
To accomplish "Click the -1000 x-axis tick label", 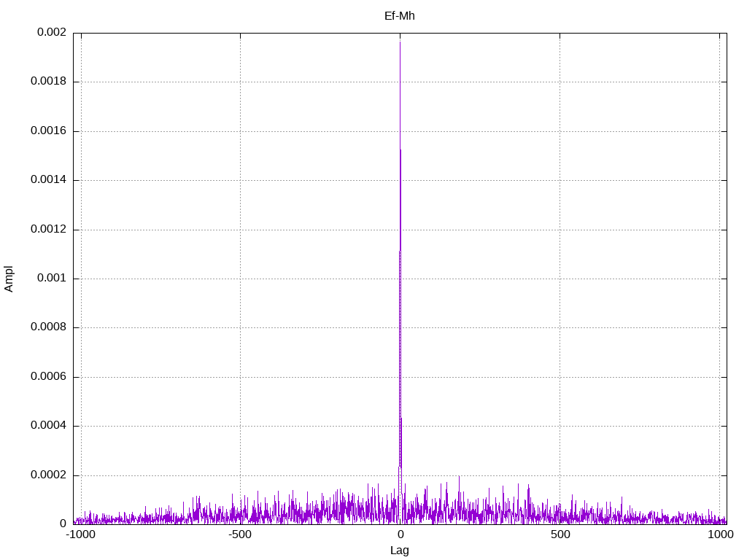I will (x=80, y=535).
